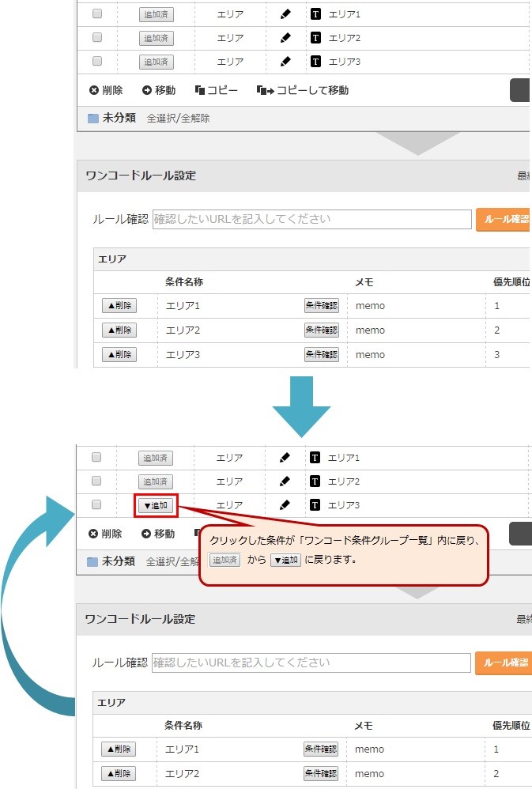Click 条件確認 for エリア3 in the rule table
The height and width of the screenshot is (789, 532).
(322, 354)
